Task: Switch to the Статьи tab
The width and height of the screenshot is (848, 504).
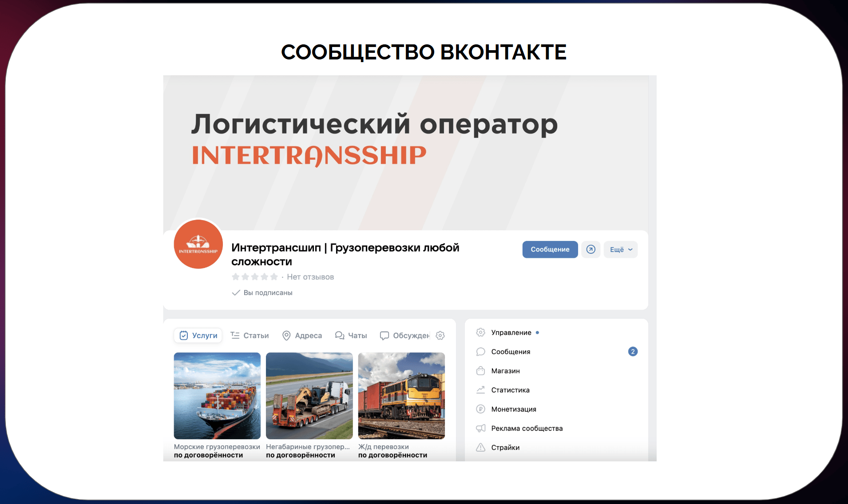Action: (250, 335)
